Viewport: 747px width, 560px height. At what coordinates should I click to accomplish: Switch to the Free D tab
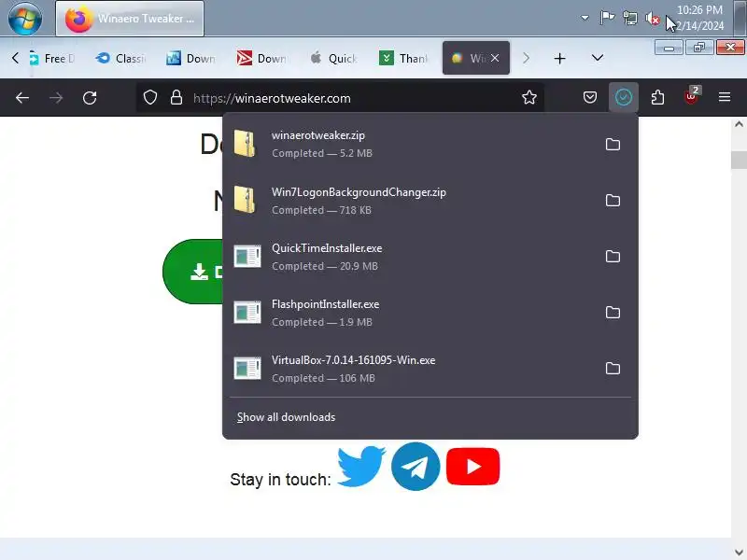(52, 58)
